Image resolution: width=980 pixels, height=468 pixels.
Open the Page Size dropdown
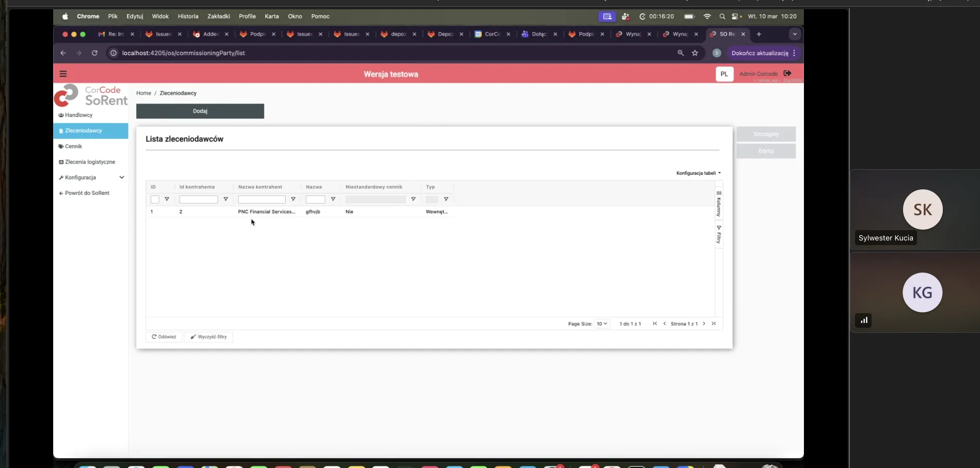tap(602, 324)
